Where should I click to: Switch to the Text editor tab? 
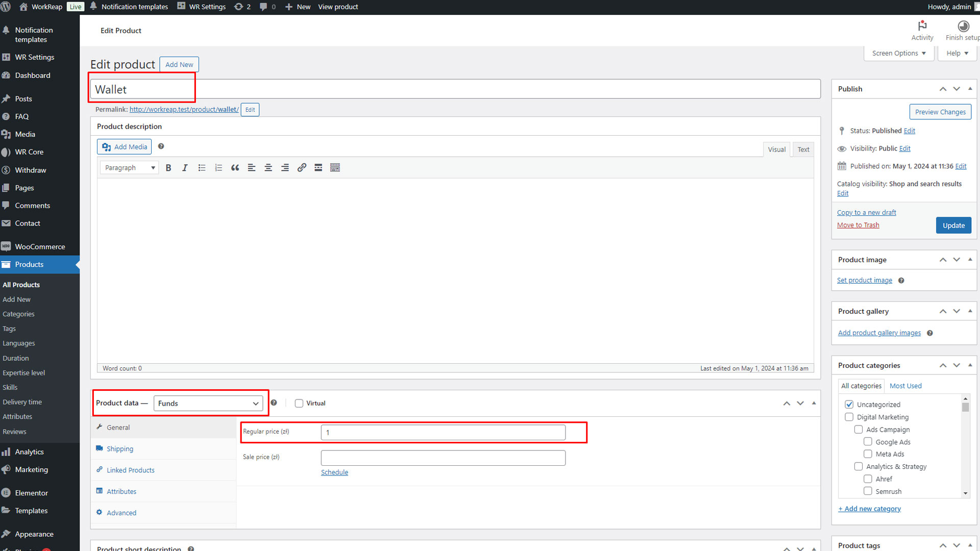[803, 149]
